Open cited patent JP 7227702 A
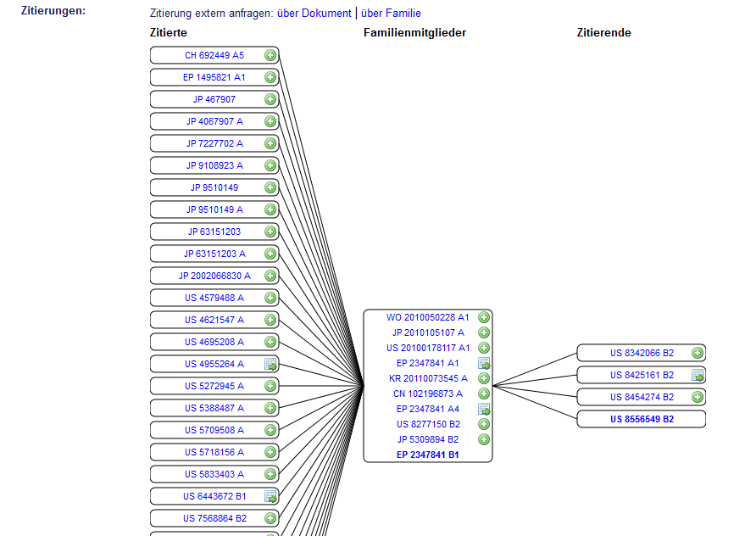Image resolution: width=756 pixels, height=536 pixels. pyautogui.click(x=214, y=143)
